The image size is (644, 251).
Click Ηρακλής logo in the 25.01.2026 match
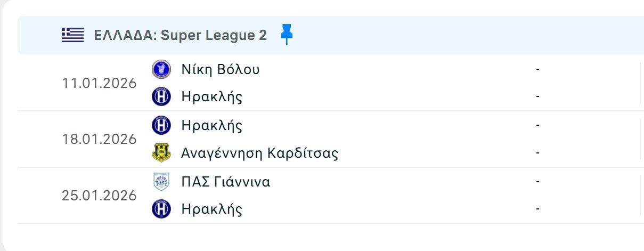click(x=161, y=209)
